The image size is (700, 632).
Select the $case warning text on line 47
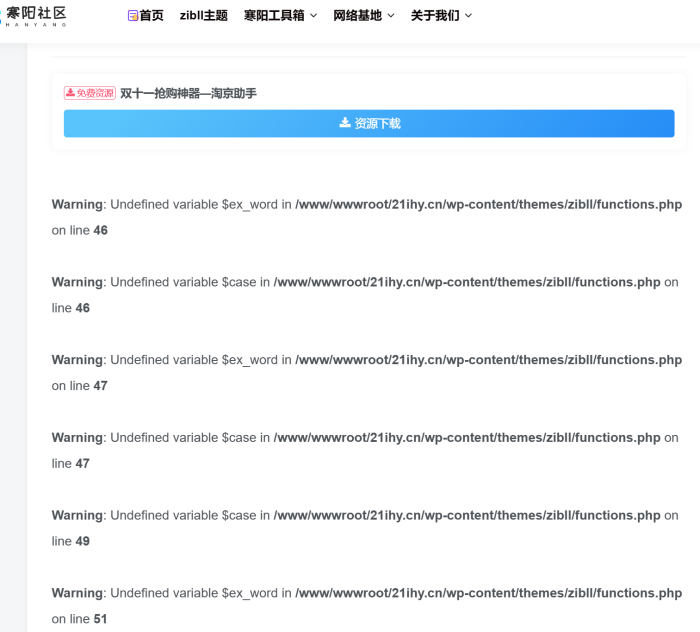coord(365,450)
